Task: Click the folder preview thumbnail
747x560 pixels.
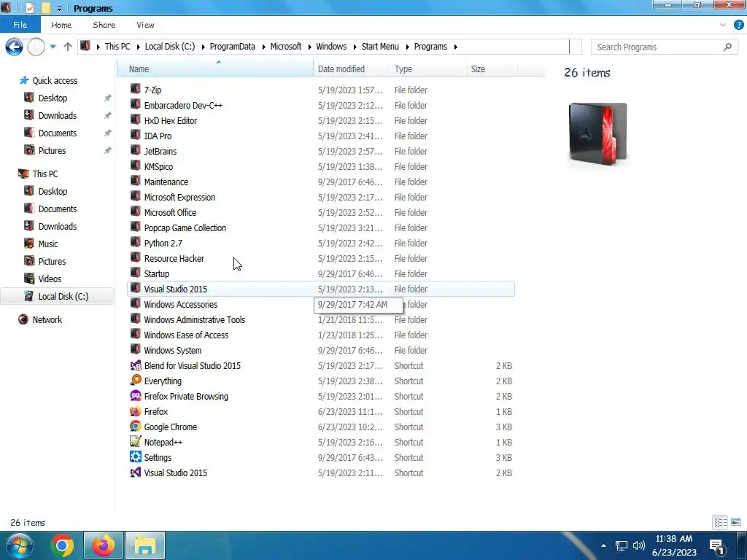Action: tap(598, 134)
